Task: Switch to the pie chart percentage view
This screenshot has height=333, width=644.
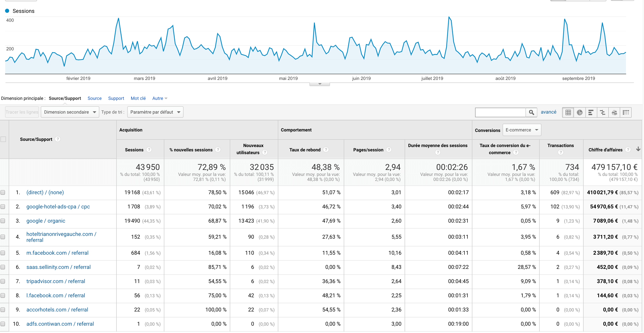Action: [579, 112]
